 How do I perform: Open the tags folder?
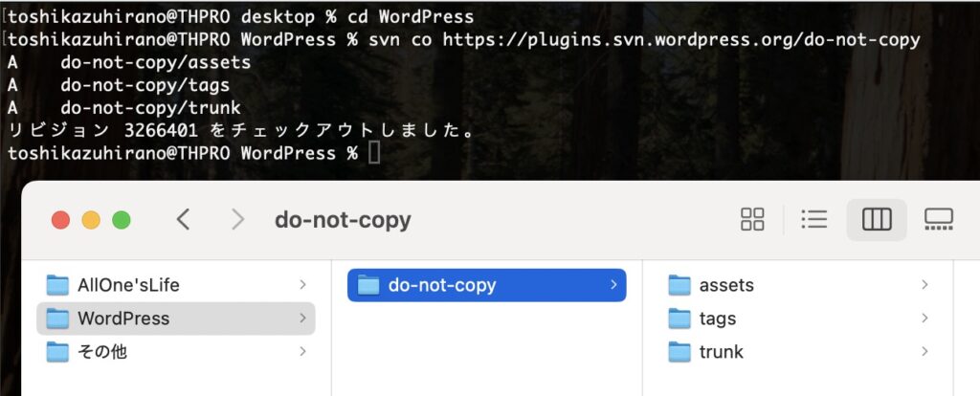[x=797, y=319]
